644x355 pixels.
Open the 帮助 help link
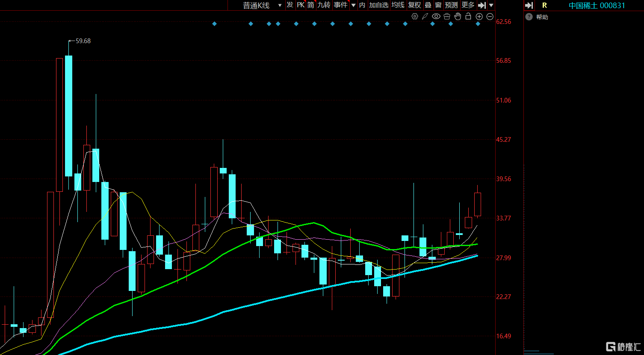[542, 17]
